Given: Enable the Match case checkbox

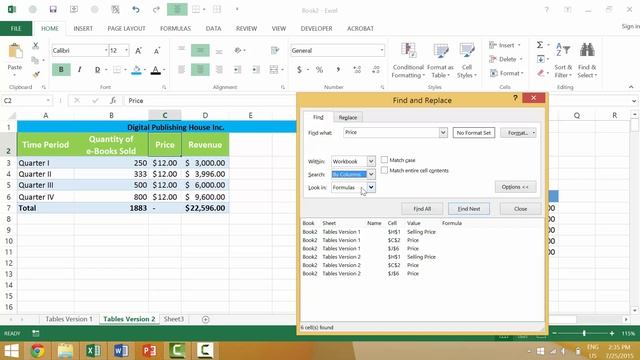Looking at the screenshot, I should point(384,160).
